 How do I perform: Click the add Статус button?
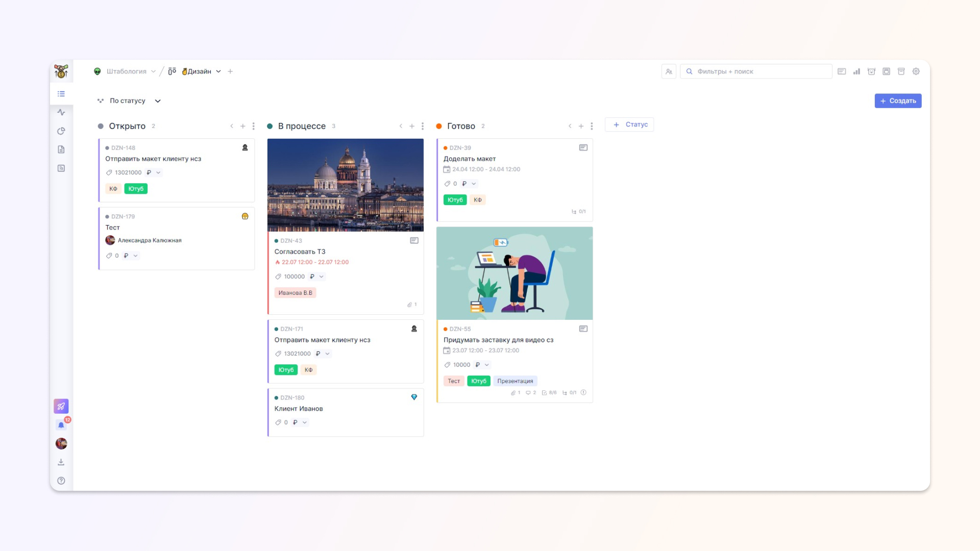[x=629, y=124]
